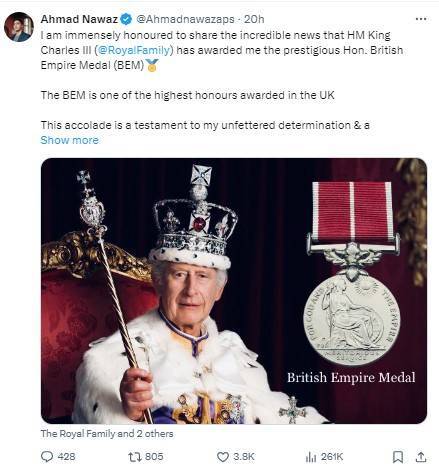
Task: Bookmark this tweet
Action: point(398,457)
